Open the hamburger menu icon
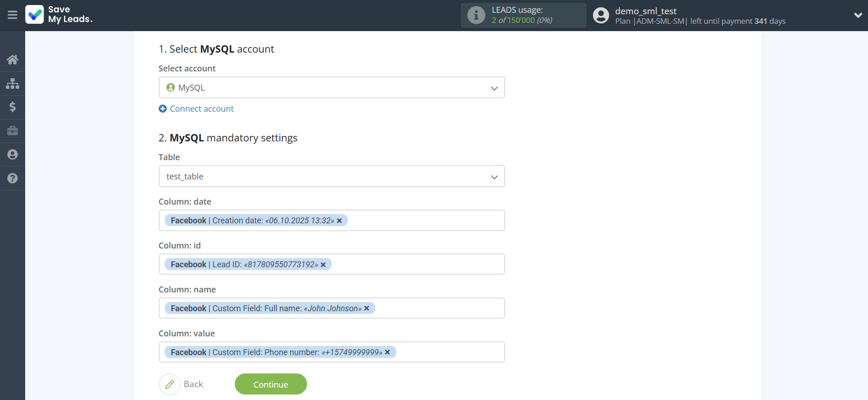 [12, 15]
